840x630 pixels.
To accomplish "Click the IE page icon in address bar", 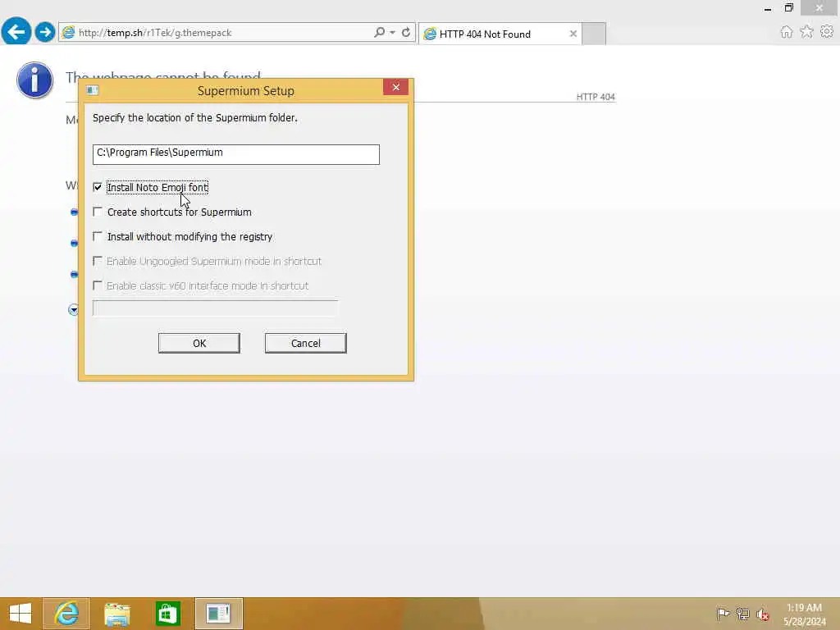I will (69, 33).
